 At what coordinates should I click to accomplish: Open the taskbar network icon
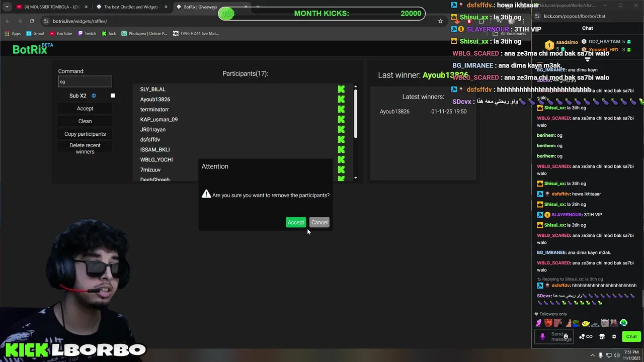coord(609,355)
